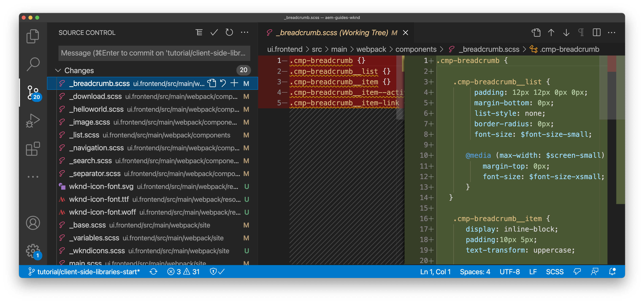The height and width of the screenshot is (303, 644).
Task: Go to previous change arrow
Action: coord(551,33)
